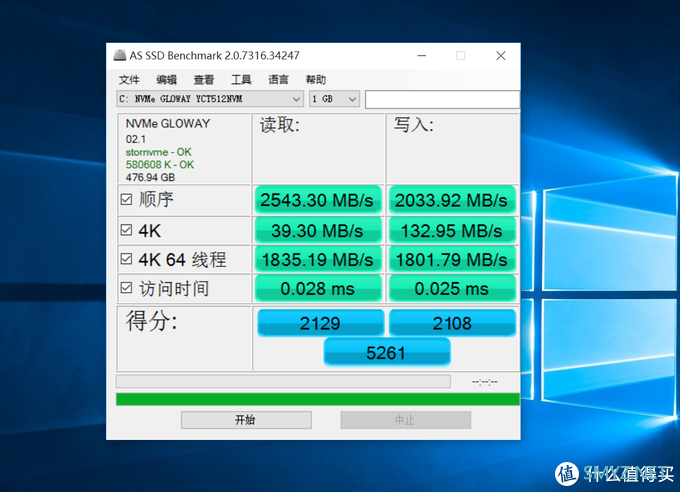This screenshot has width=680, height=492.
Task: Open the 文件 menu
Action: (x=129, y=80)
